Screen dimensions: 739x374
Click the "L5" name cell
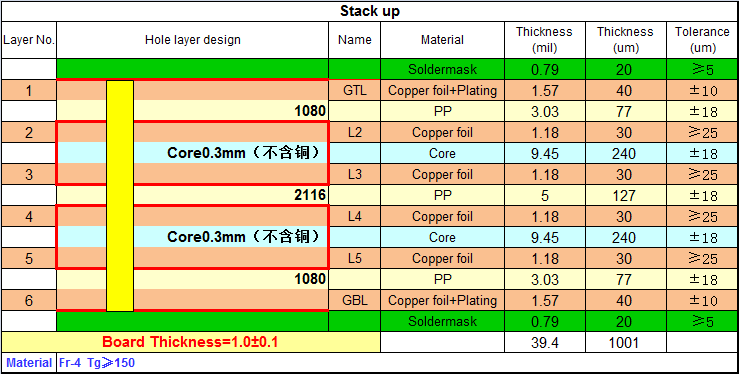(354, 258)
